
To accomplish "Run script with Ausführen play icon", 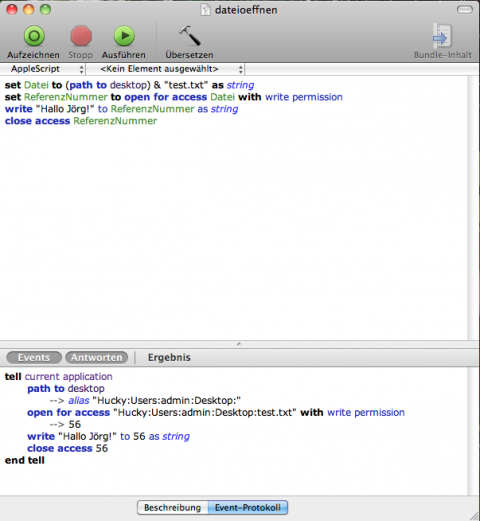I will click(x=124, y=36).
